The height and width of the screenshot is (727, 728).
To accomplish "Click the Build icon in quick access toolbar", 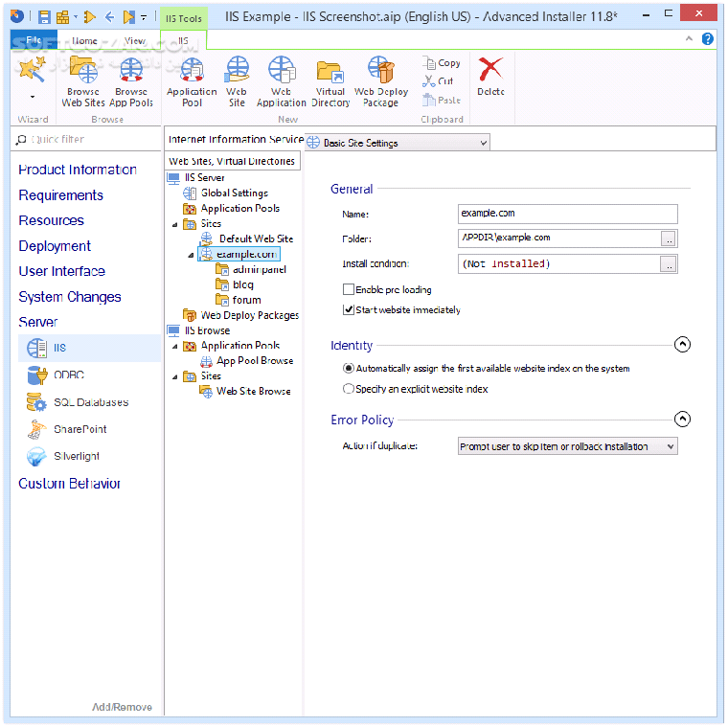I will pos(62,17).
